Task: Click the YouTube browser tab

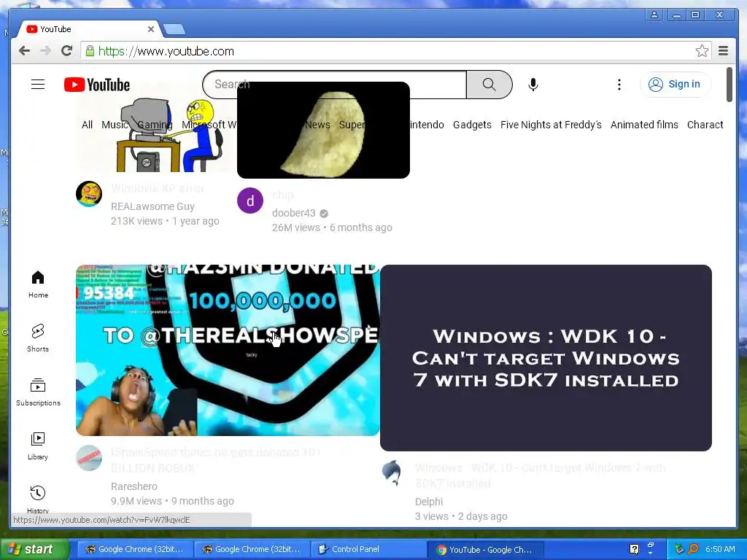Action: 88,29
